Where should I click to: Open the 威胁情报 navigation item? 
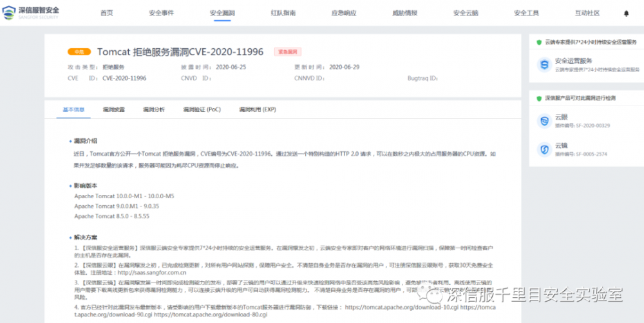click(404, 13)
